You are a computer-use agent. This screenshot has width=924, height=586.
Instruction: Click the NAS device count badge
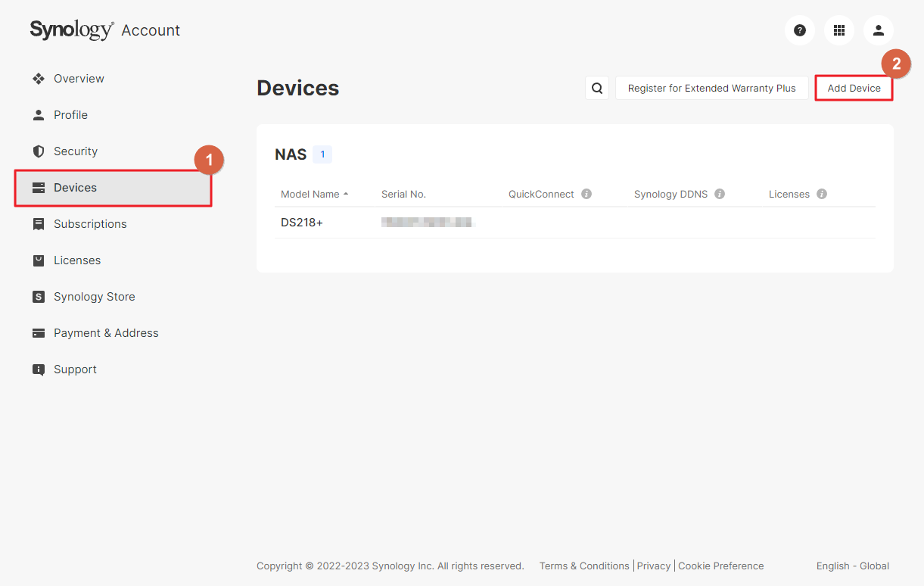[x=322, y=154]
